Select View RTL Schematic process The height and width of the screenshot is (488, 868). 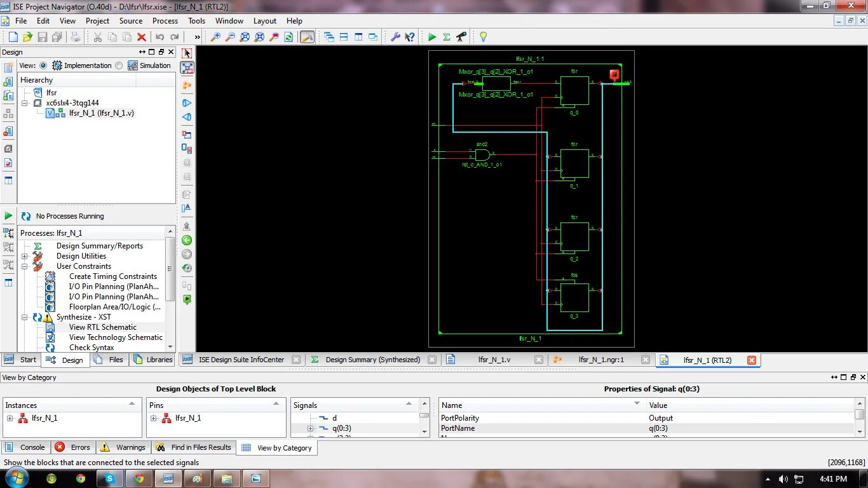click(x=103, y=327)
